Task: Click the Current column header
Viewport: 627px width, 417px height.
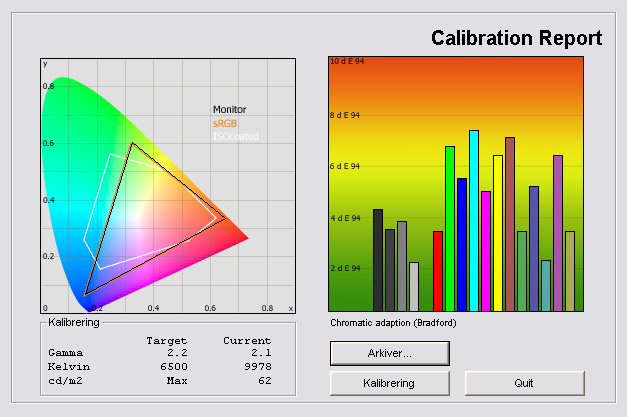Action: pyautogui.click(x=247, y=341)
